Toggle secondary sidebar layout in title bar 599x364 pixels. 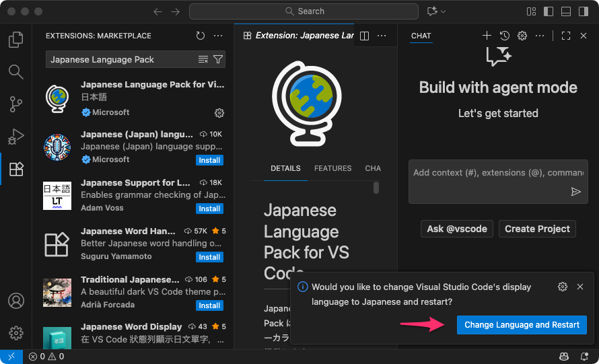[x=582, y=11]
